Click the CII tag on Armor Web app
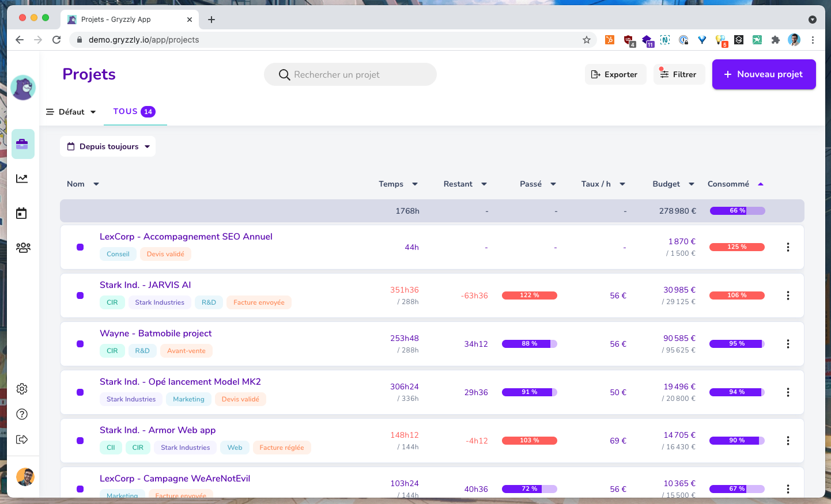The image size is (831, 504). pyautogui.click(x=111, y=448)
